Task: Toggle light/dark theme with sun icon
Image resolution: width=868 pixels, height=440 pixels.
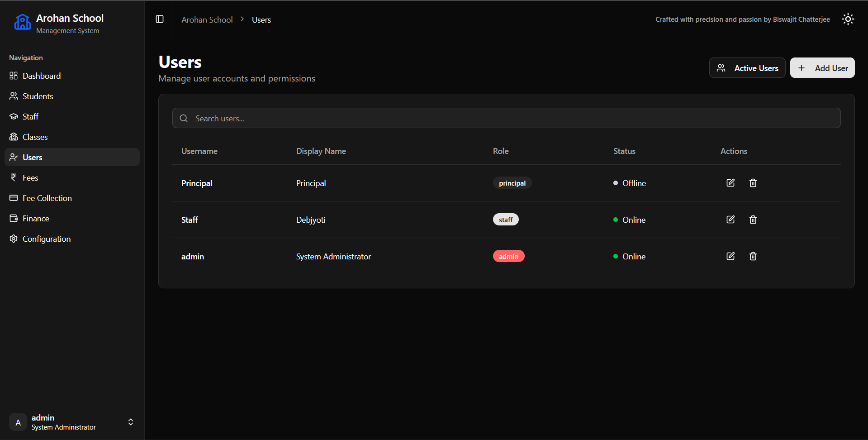Action: click(x=848, y=19)
